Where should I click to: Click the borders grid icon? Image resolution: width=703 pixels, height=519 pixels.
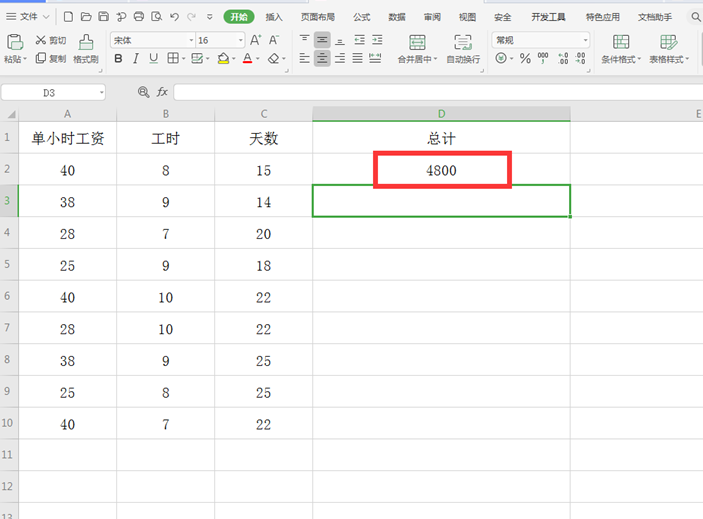click(173, 58)
